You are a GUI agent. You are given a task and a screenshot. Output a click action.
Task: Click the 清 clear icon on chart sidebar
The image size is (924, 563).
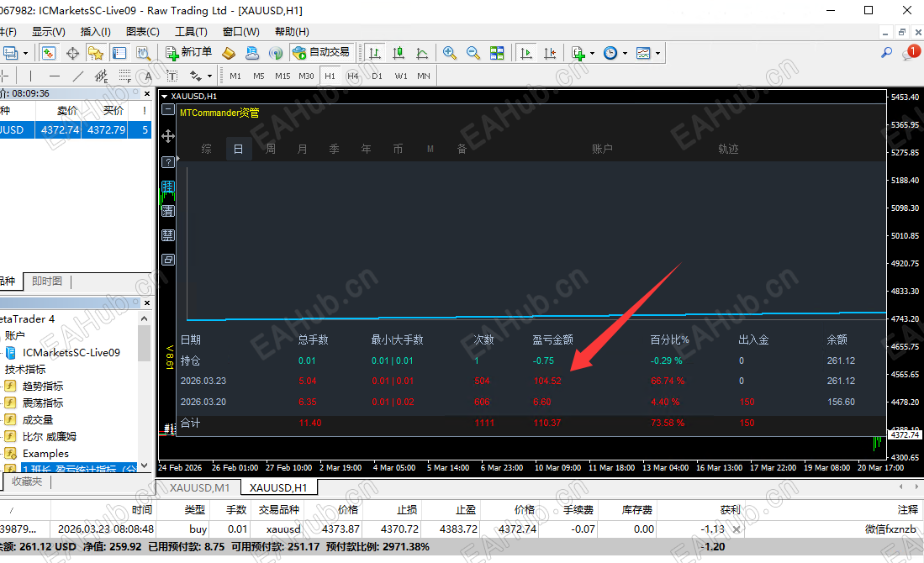[x=168, y=211]
